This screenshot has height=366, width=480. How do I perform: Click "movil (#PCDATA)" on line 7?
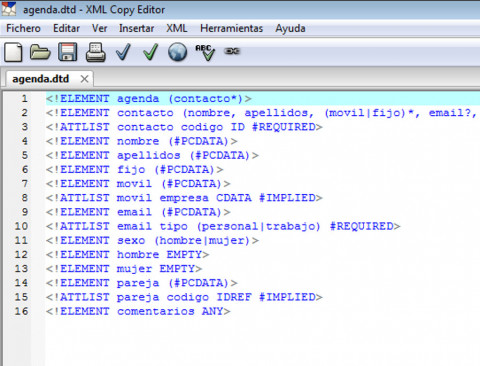(x=169, y=184)
